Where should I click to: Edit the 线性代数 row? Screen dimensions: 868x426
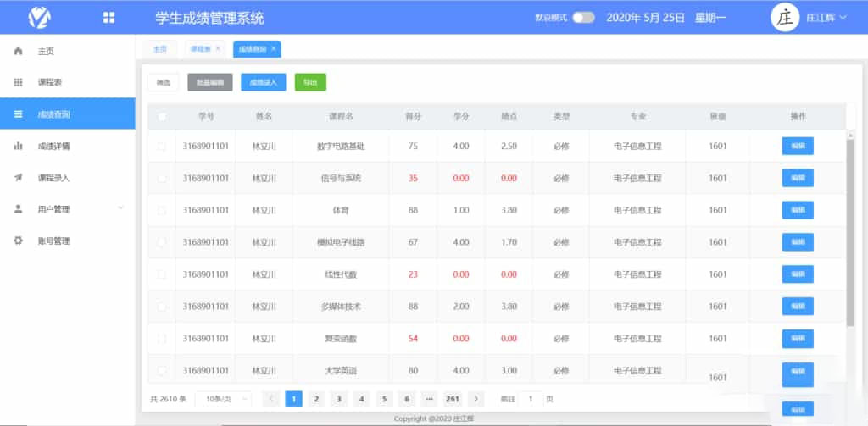798,274
